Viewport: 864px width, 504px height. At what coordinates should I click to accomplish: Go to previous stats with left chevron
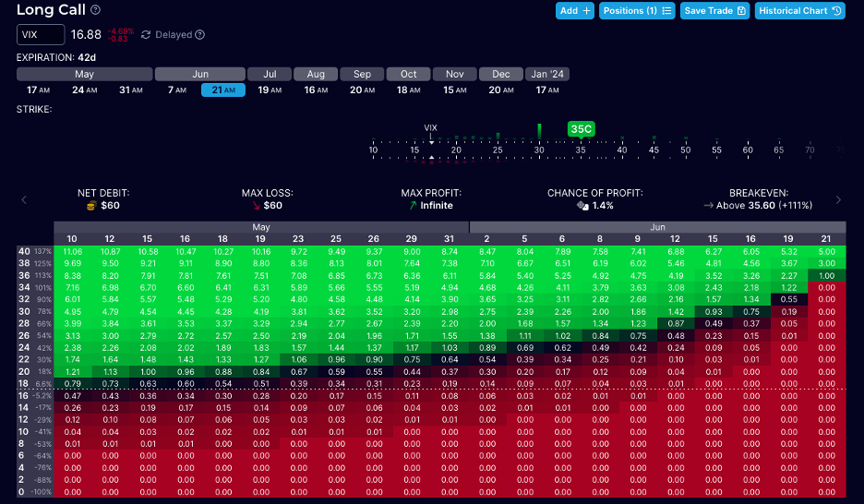tap(24, 200)
